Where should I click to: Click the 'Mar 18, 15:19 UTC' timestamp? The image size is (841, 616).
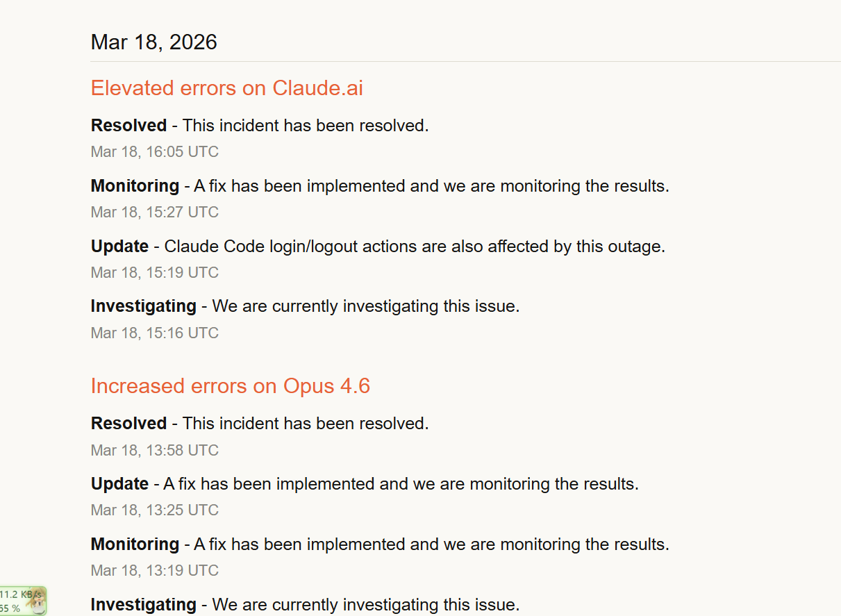coord(155,273)
